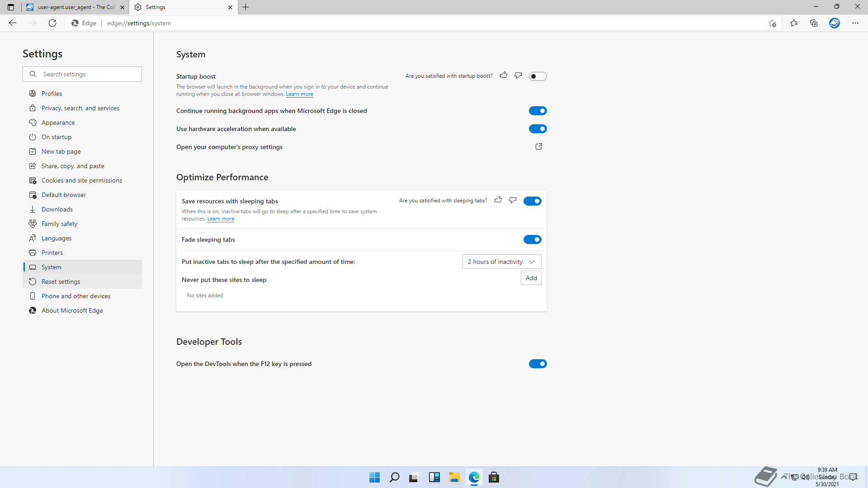
Task: Open Family safety section
Action: pos(82,224)
